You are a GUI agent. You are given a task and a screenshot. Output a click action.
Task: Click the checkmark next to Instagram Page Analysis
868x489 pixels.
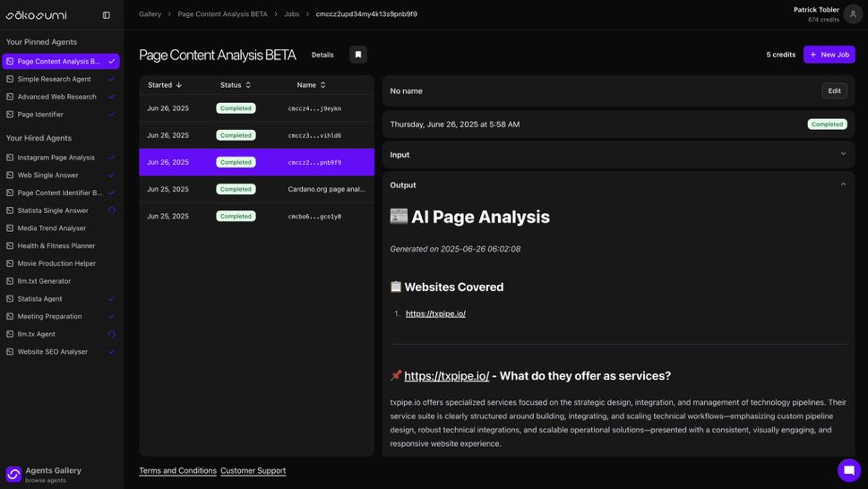111,158
